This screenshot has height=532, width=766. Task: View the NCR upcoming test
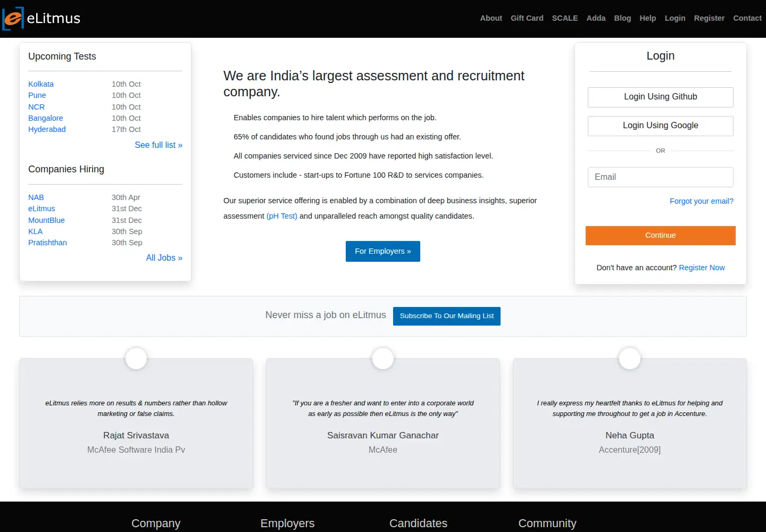pyautogui.click(x=37, y=107)
